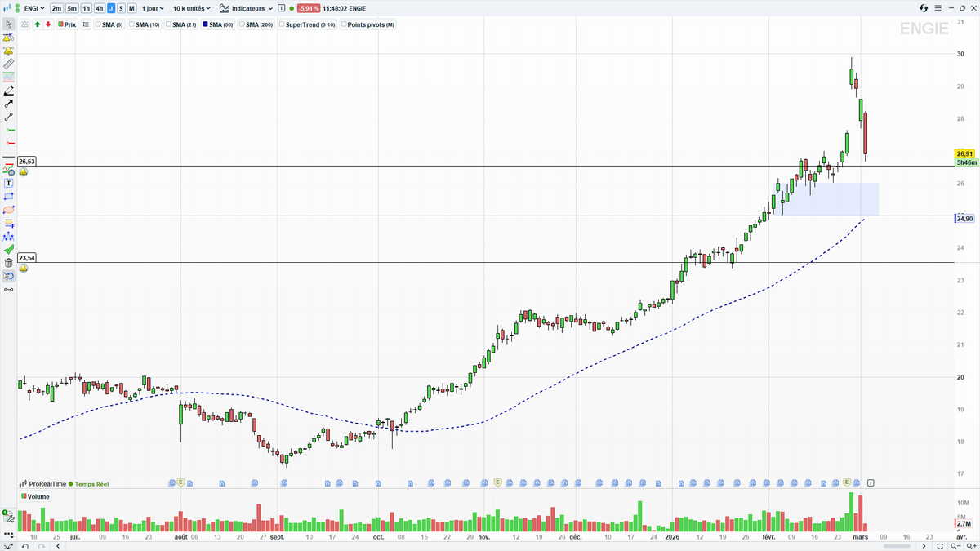The width and height of the screenshot is (980, 551).
Task: Click the trash bin delete-objects icon
Action: click(9, 263)
